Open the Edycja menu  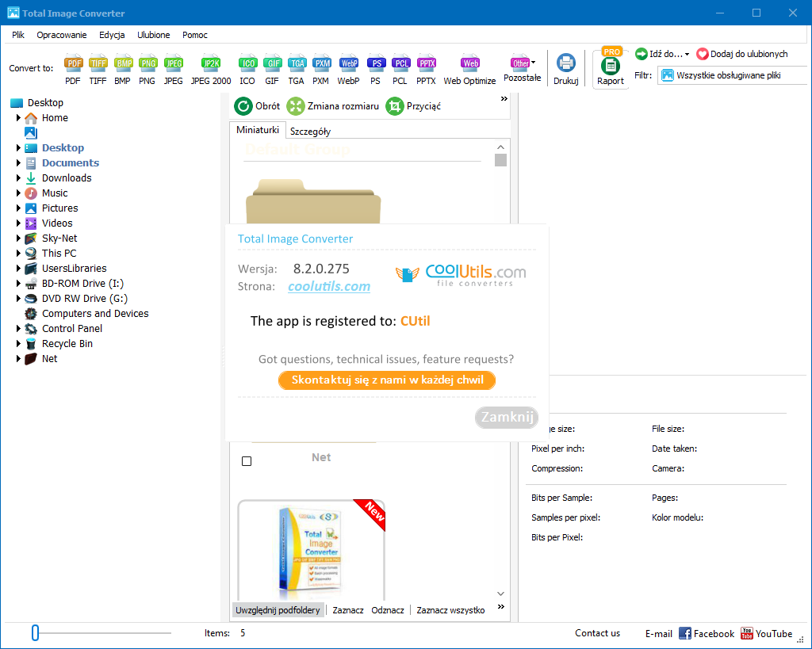(x=112, y=35)
